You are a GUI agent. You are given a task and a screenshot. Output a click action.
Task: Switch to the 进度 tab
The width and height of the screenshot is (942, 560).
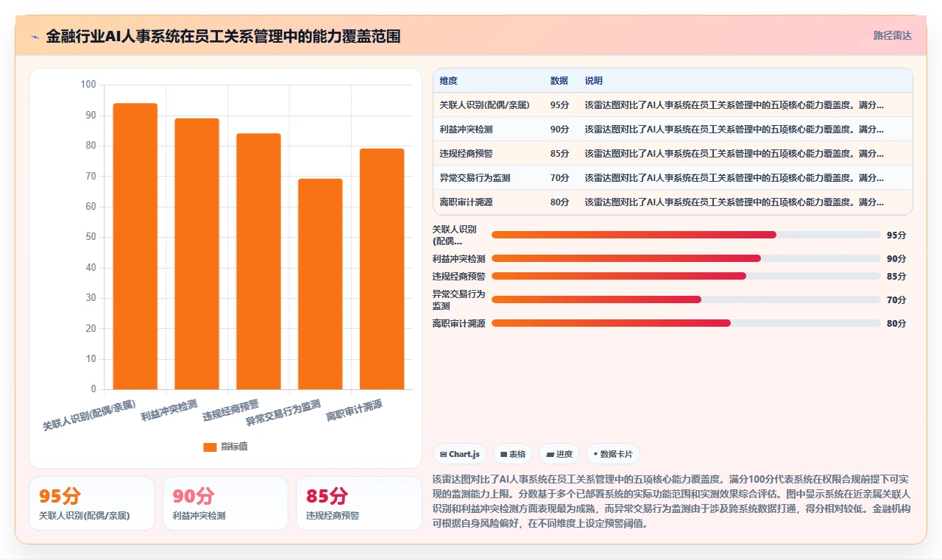[x=559, y=454]
